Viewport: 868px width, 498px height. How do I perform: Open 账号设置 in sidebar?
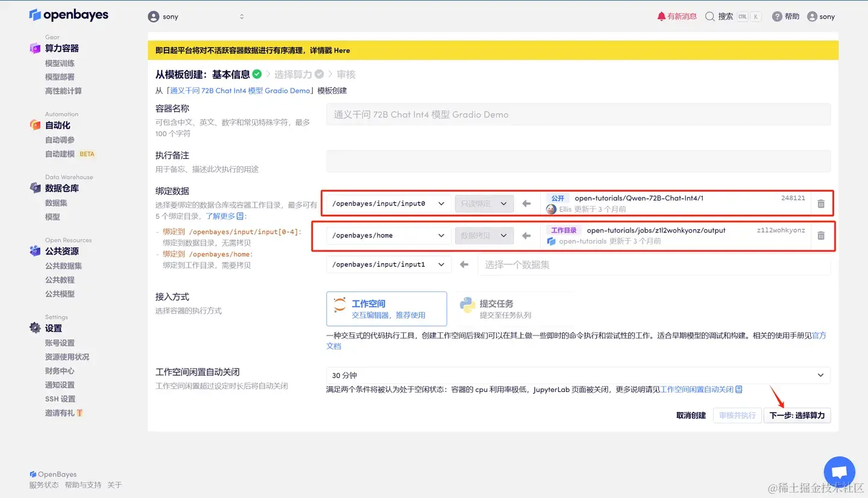[x=60, y=343]
